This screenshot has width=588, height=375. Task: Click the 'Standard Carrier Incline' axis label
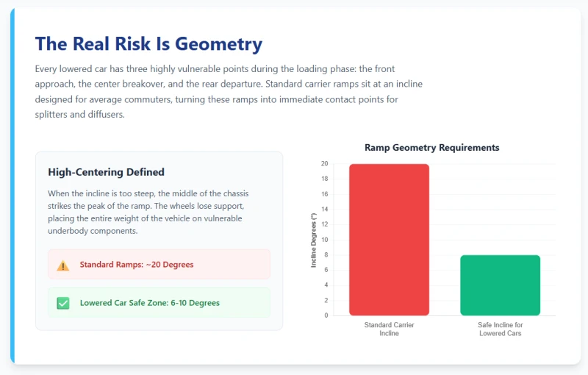pyautogui.click(x=389, y=329)
